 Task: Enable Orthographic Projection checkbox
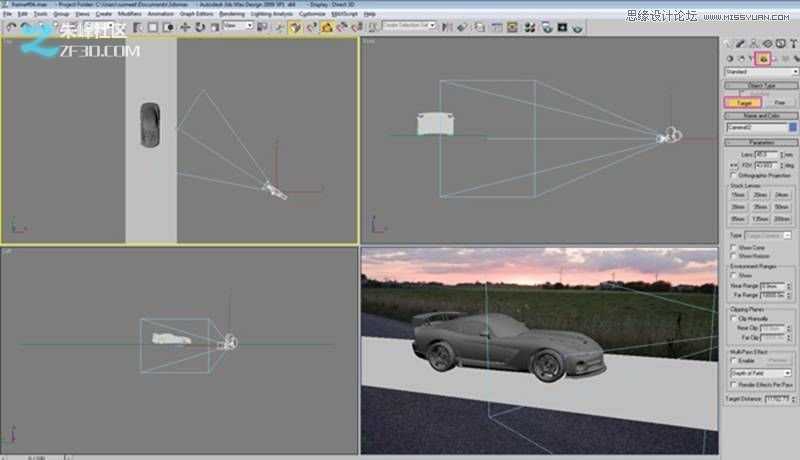pyautogui.click(x=734, y=175)
